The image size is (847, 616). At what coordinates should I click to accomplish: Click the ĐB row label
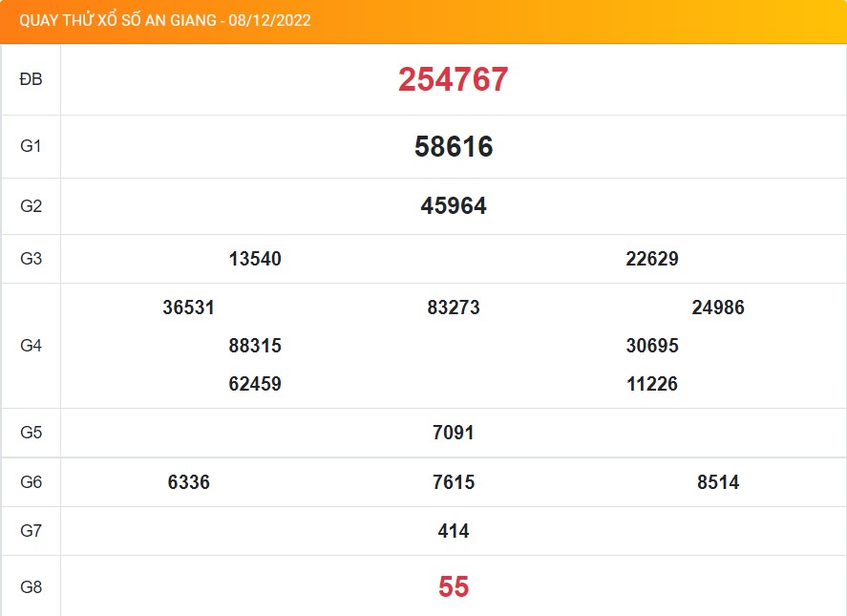point(31,80)
